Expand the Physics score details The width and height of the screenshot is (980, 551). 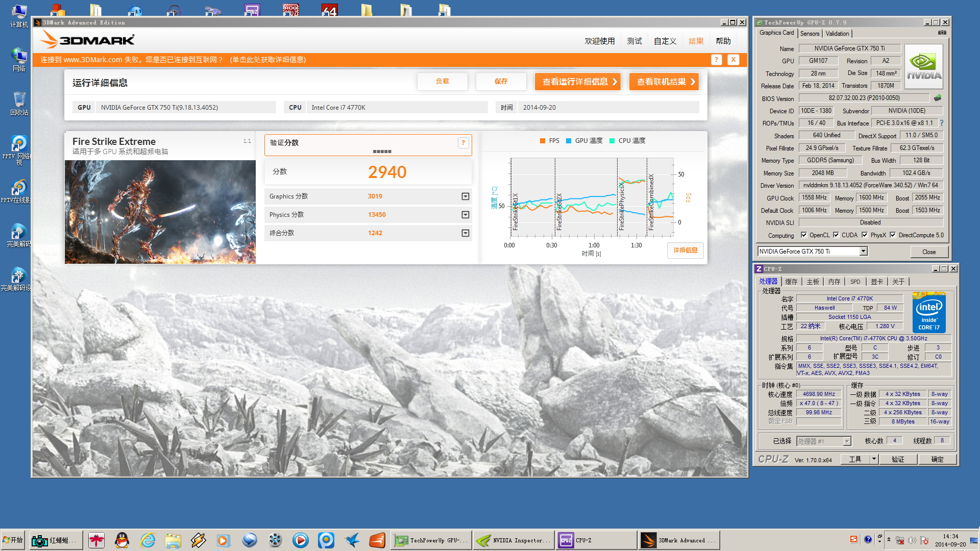(x=465, y=215)
